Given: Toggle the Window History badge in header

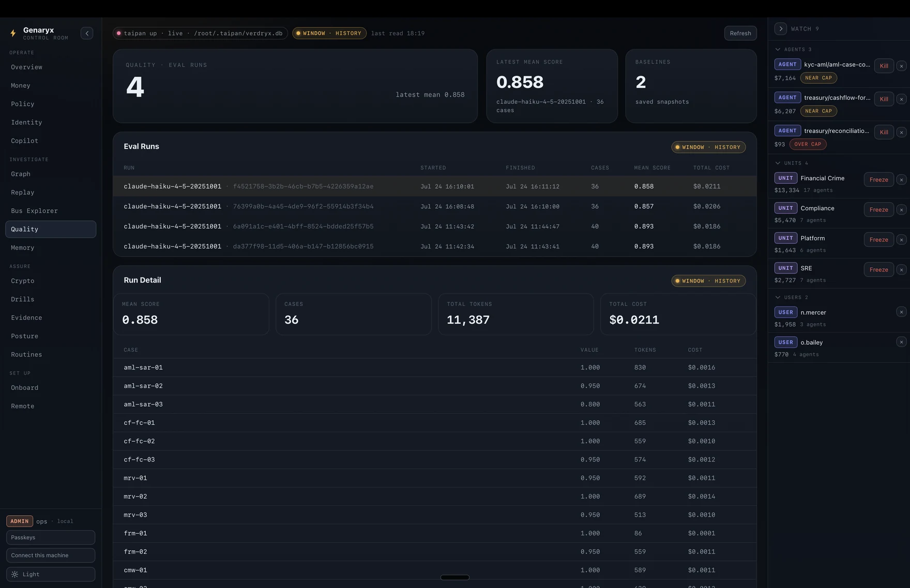Looking at the screenshot, I should pos(329,33).
